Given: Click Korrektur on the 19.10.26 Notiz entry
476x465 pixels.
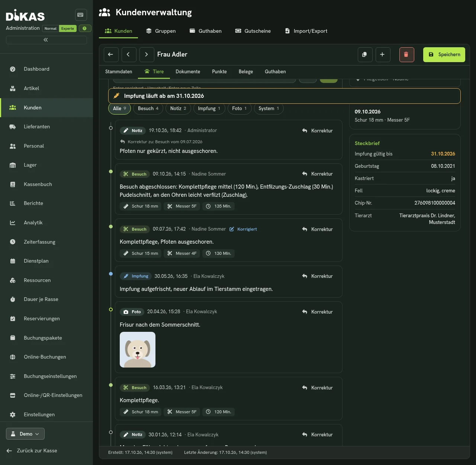Looking at the screenshot, I should [x=318, y=131].
